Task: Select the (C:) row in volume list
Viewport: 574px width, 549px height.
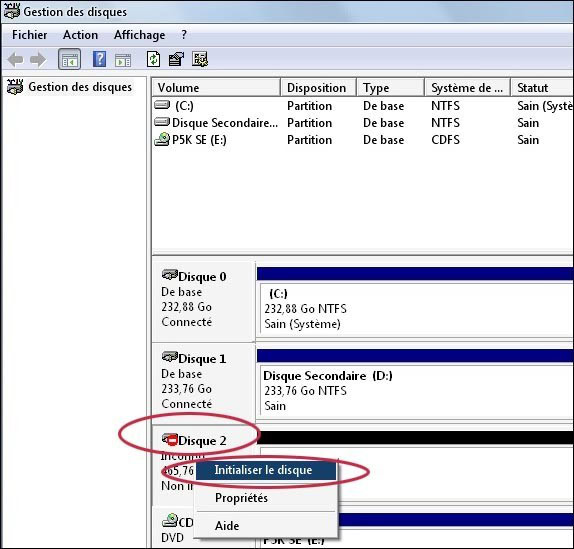Action: (x=363, y=106)
